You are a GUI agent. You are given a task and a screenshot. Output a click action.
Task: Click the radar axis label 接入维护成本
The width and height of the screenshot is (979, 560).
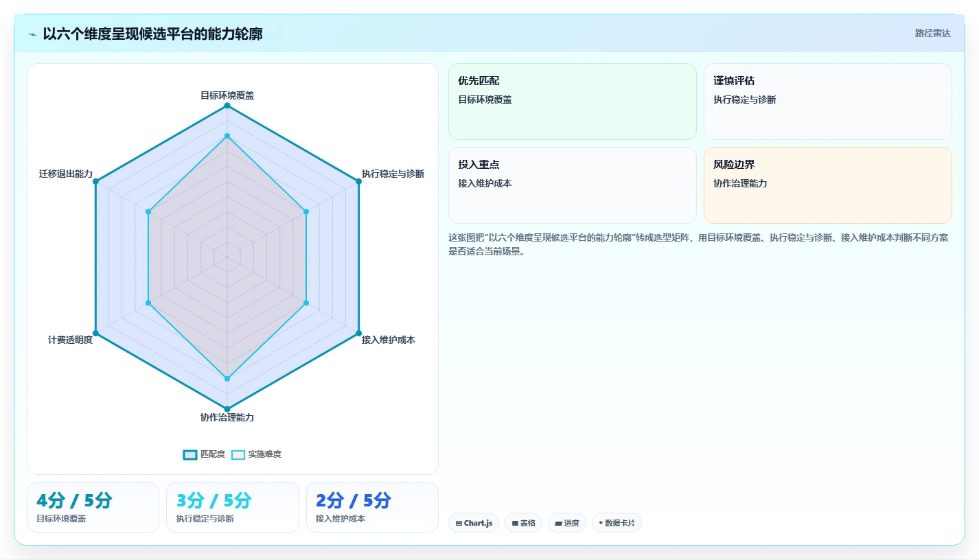click(x=389, y=340)
